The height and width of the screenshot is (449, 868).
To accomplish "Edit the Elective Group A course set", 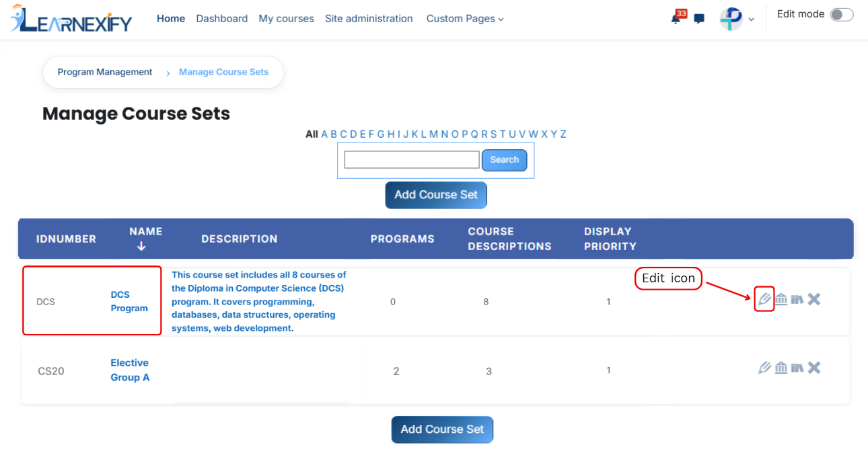I will click(764, 368).
